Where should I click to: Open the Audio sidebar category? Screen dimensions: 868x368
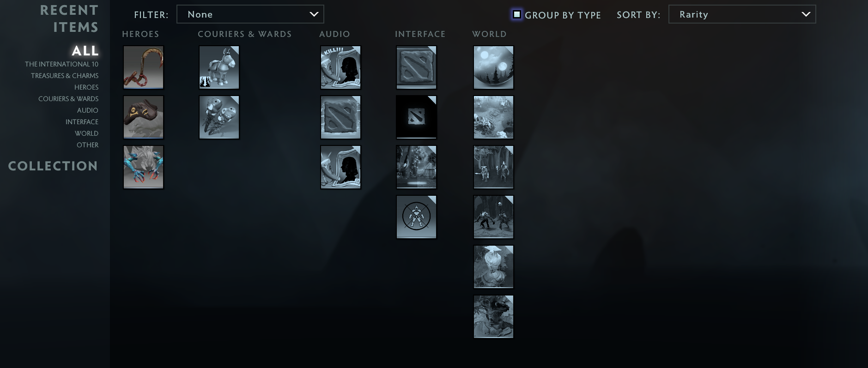pos(88,110)
